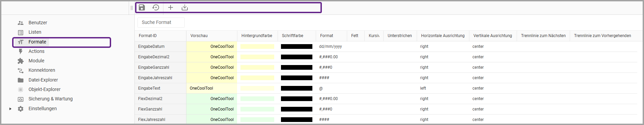Pick background color swatch for EingabeText

tap(257, 88)
